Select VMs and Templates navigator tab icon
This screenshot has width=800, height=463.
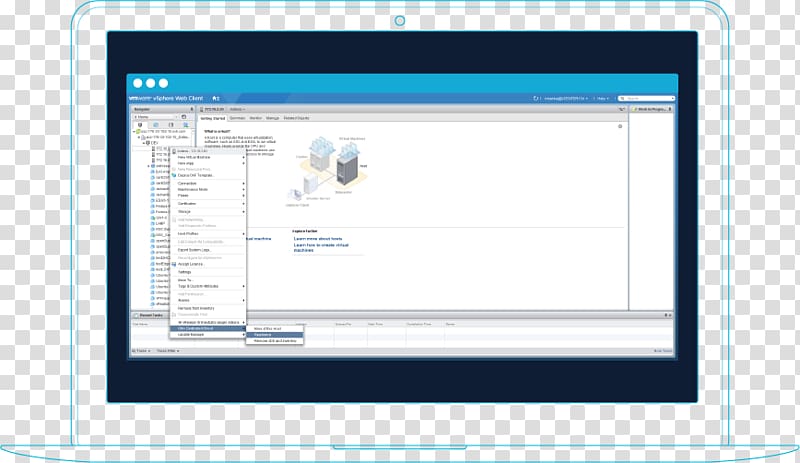click(x=156, y=125)
